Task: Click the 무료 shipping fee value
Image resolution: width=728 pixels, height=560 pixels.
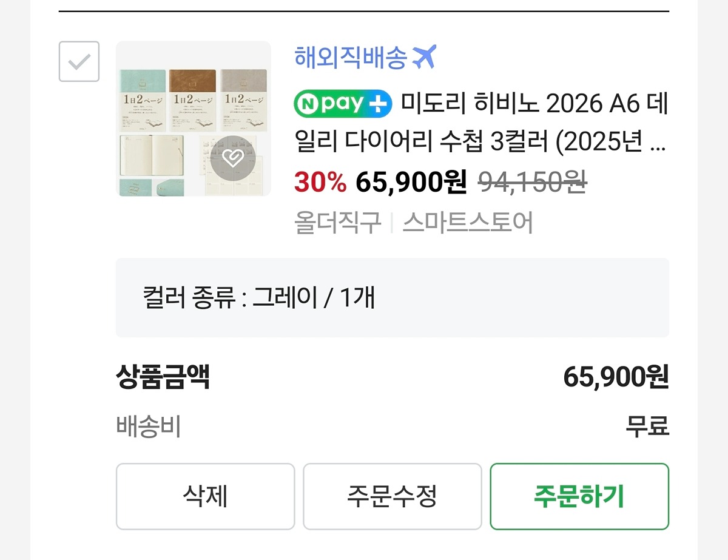Action: [647, 426]
